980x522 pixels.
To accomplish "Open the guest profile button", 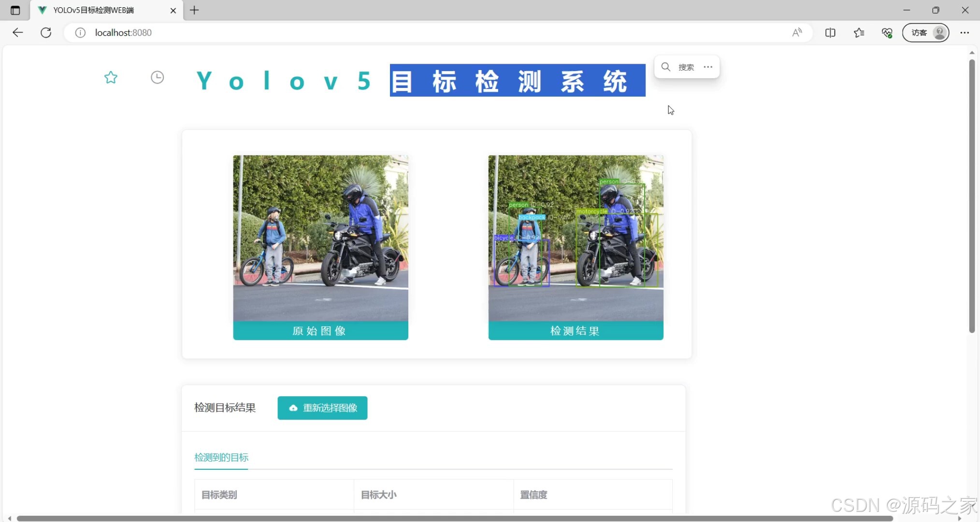I will 925,32.
